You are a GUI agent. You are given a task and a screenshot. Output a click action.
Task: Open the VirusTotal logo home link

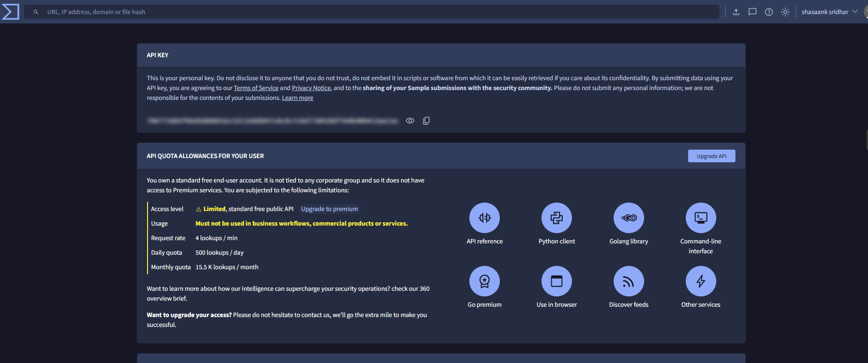click(10, 12)
